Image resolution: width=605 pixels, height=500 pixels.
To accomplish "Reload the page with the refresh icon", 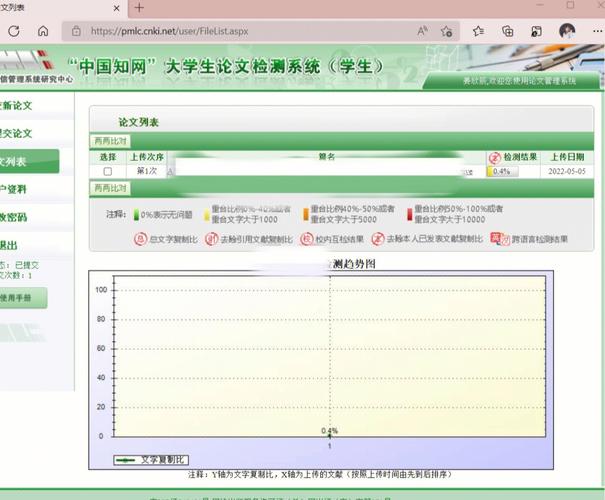I will coord(14,31).
